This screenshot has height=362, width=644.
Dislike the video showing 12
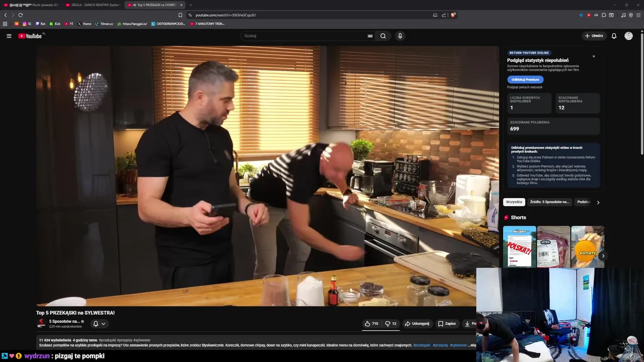390,323
